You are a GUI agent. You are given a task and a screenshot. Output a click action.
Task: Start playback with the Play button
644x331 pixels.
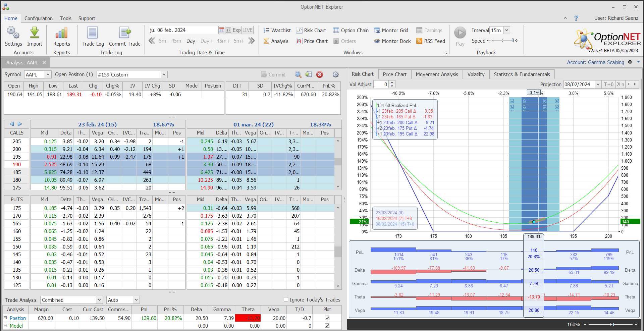[x=460, y=36]
